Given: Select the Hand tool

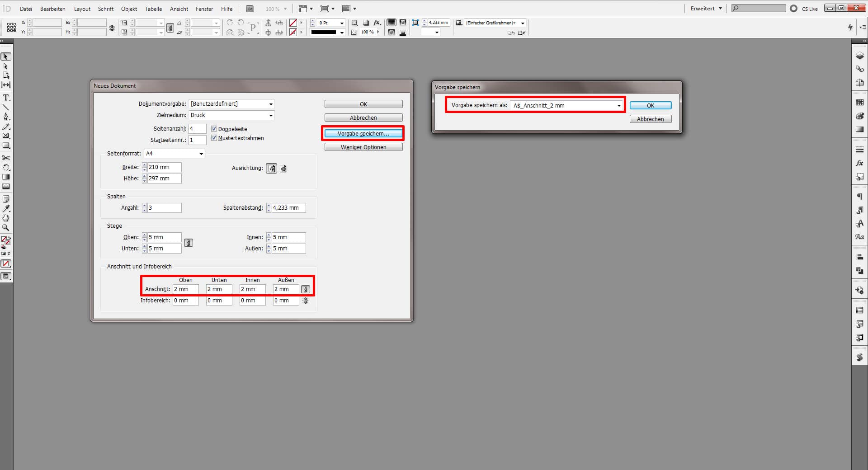Looking at the screenshot, I should coord(6,218).
